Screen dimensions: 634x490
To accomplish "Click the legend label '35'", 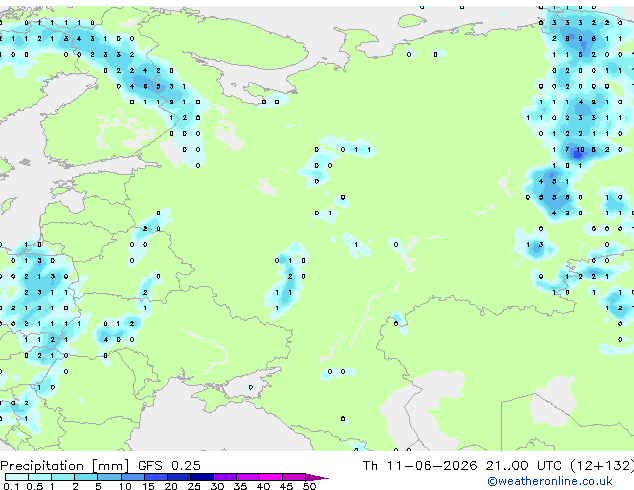I will coord(240,486).
